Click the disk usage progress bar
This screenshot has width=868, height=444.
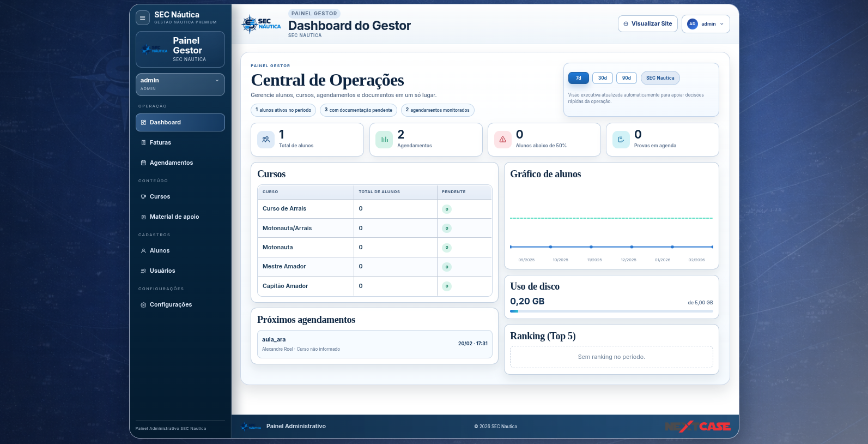[x=611, y=311]
